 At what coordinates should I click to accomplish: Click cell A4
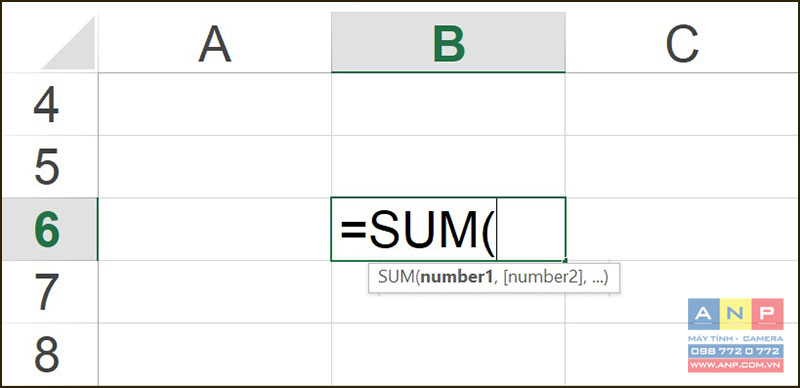tap(215, 104)
